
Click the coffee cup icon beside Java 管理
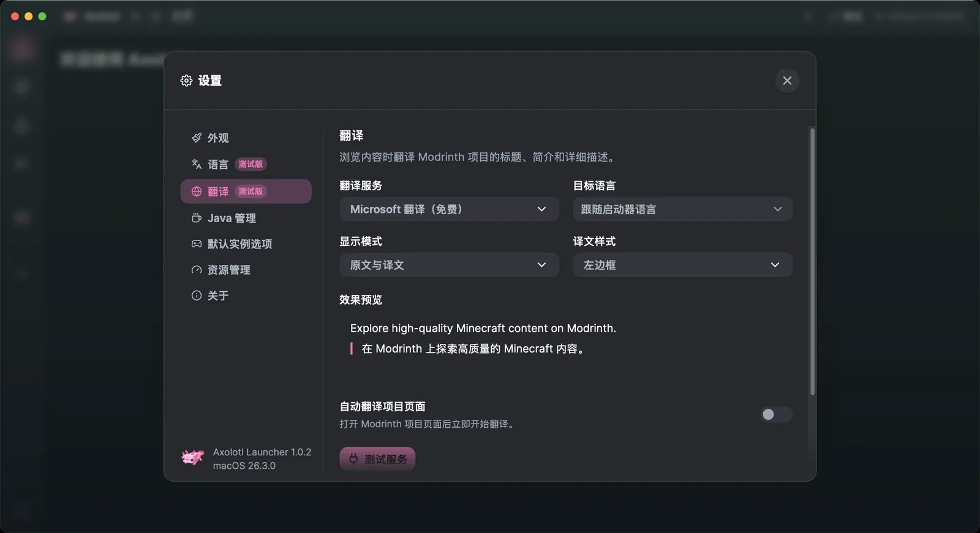coord(197,218)
